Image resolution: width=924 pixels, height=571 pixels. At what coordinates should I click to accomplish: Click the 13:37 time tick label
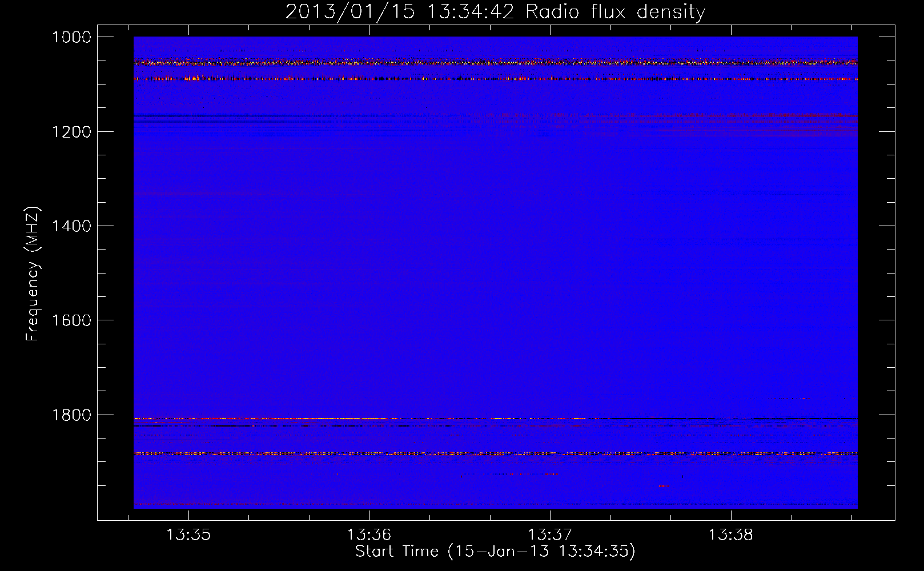550,535
